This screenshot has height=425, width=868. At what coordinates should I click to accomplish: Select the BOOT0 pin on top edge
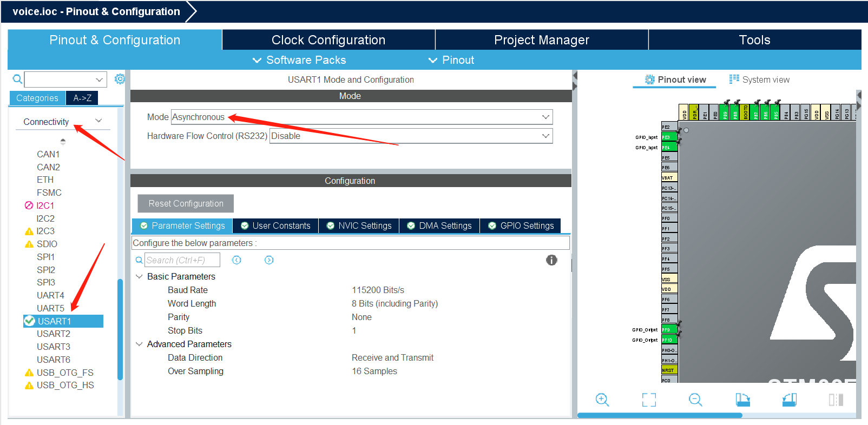pos(745,112)
